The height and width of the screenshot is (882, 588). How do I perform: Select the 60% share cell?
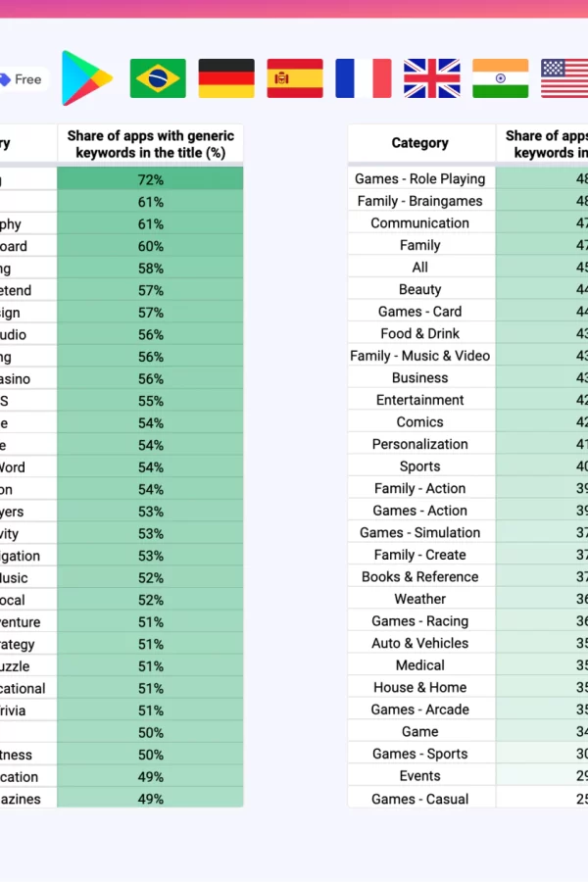[x=150, y=246]
